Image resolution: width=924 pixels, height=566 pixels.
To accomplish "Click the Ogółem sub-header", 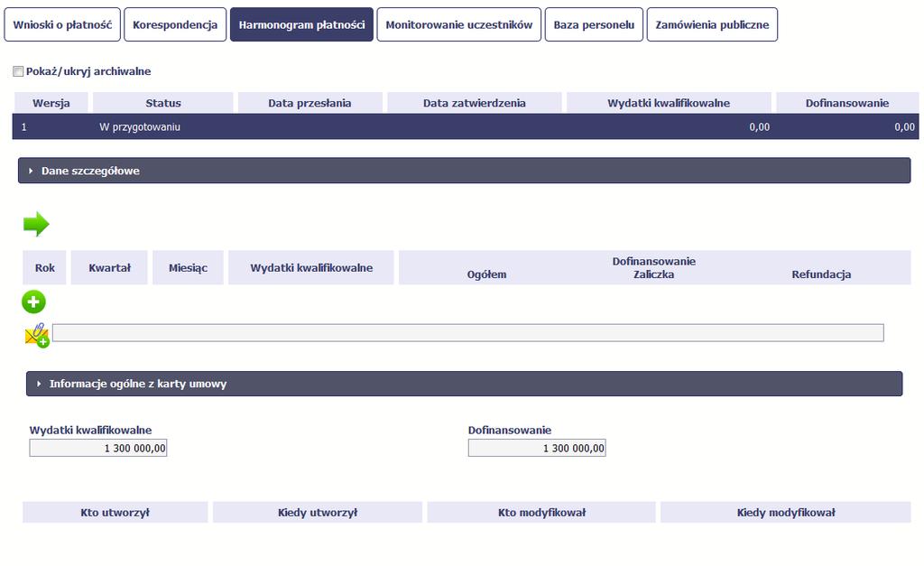I will click(486, 274).
